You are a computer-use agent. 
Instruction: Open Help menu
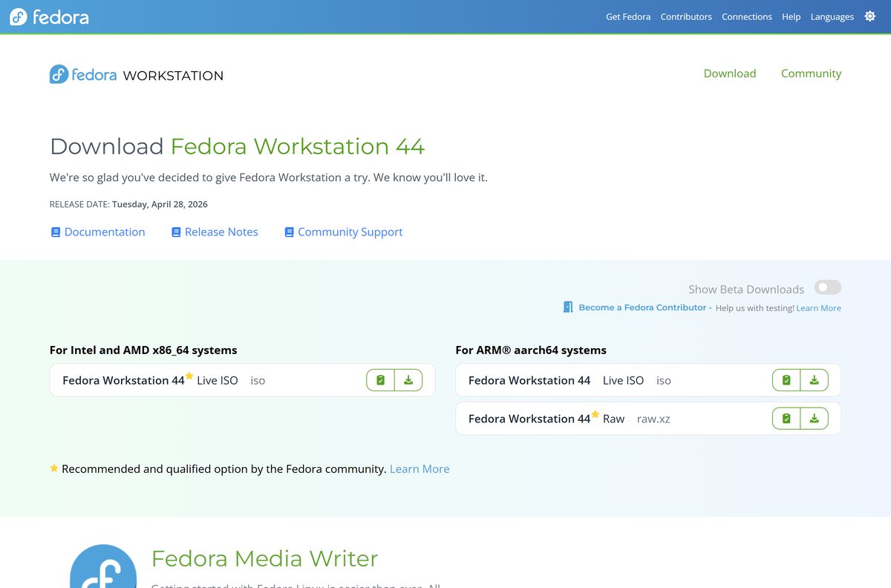pyautogui.click(x=792, y=16)
